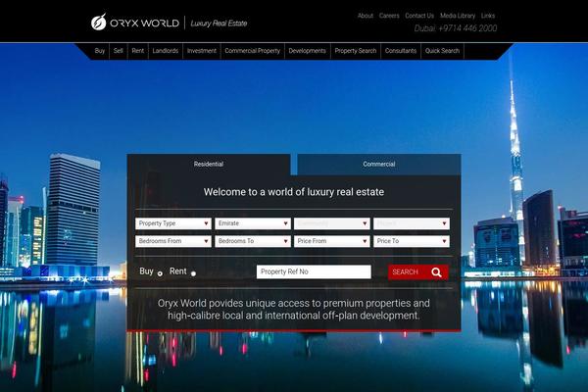
Task: Open the Consultants menu item
Action: [401, 51]
